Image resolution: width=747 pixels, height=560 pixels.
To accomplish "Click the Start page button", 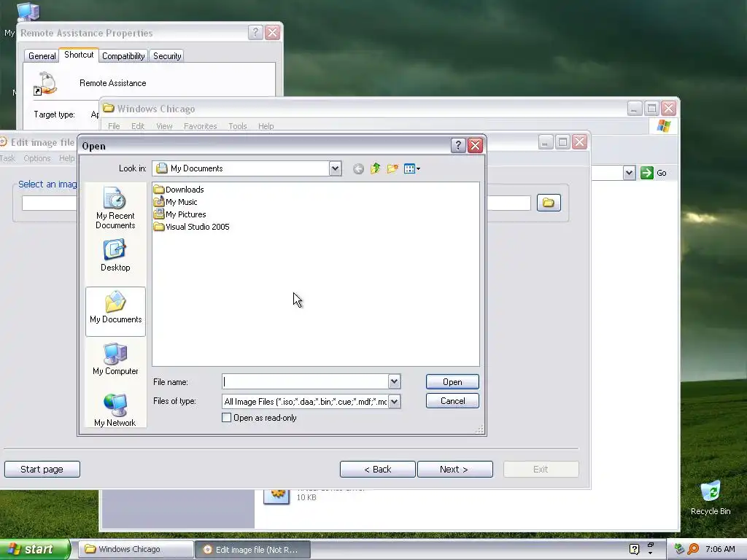I will coord(42,469).
